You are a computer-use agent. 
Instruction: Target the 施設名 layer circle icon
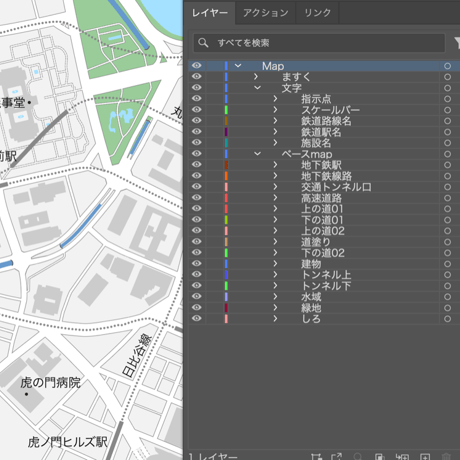click(447, 143)
